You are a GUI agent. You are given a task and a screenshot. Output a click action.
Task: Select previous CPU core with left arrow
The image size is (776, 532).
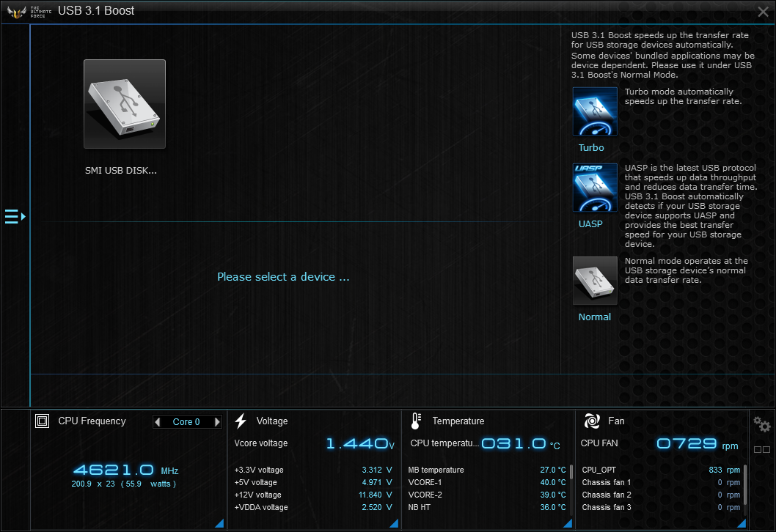tap(158, 422)
